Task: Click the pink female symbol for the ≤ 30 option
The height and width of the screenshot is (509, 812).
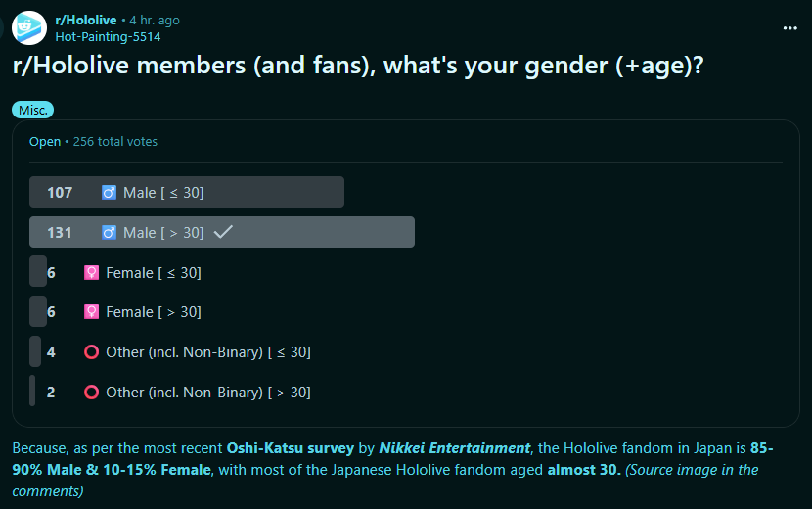Action: click(91, 273)
